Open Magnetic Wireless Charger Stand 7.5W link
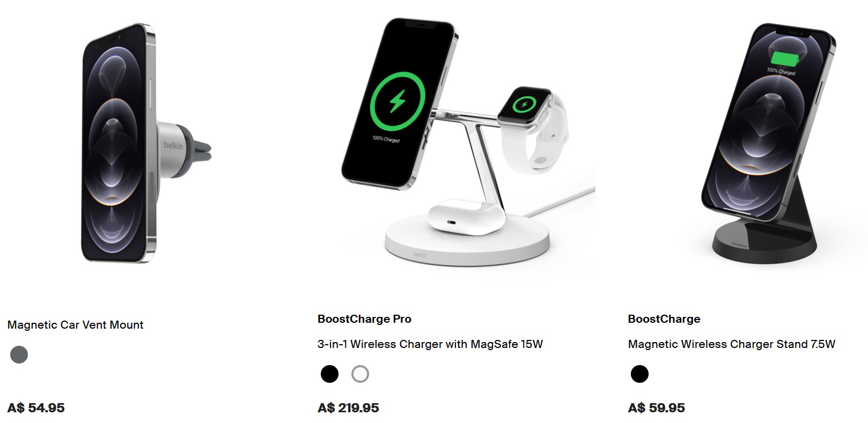The image size is (868, 423). point(732,344)
